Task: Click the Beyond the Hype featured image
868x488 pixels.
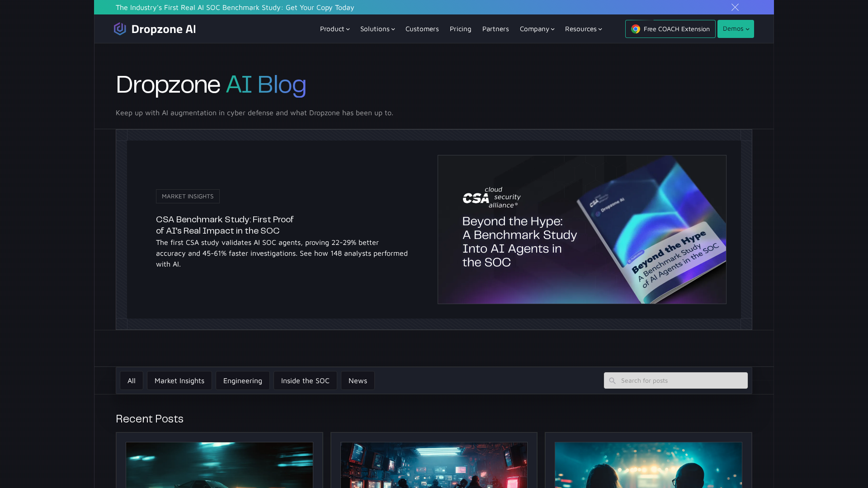Action: tap(582, 230)
